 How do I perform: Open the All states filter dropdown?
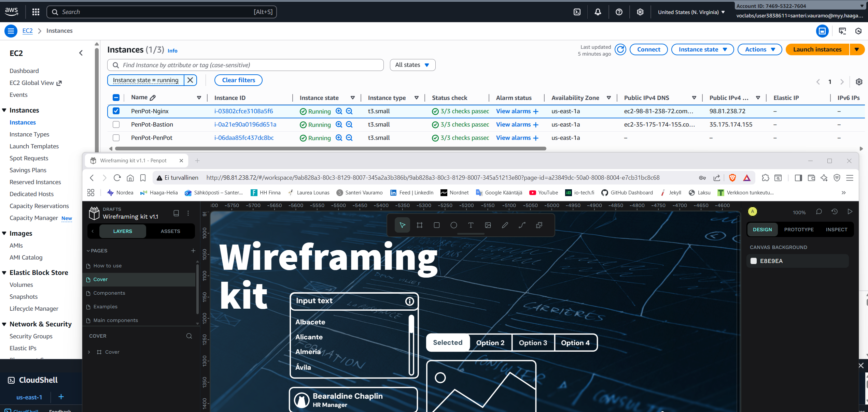point(412,65)
